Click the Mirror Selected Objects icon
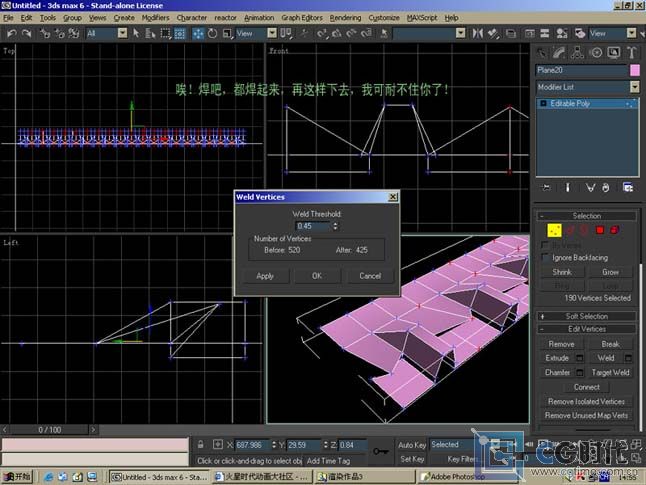Image resolution: width=646 pixels, height=485 pixels. [x=477, y=33]
